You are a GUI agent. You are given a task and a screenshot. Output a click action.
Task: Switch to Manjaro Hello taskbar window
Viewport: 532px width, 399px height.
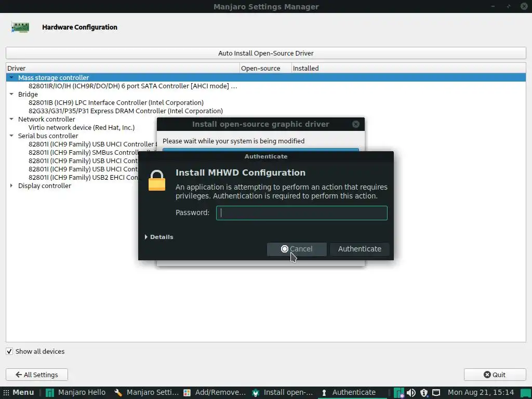[x=75, y=393]
